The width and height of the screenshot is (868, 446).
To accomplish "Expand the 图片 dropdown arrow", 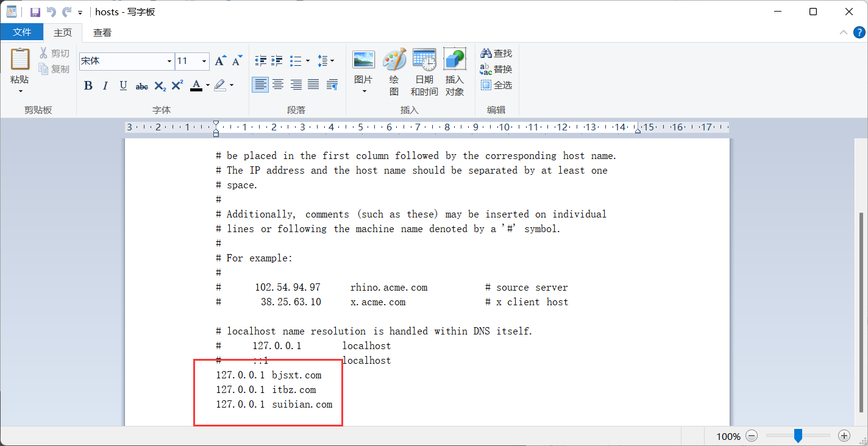I will 364,91.
